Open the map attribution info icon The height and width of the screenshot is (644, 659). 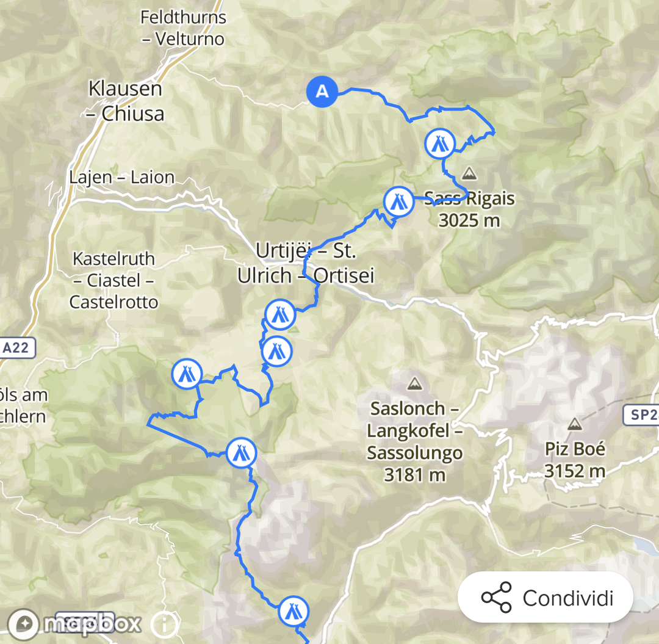click(x=164, y=624)
